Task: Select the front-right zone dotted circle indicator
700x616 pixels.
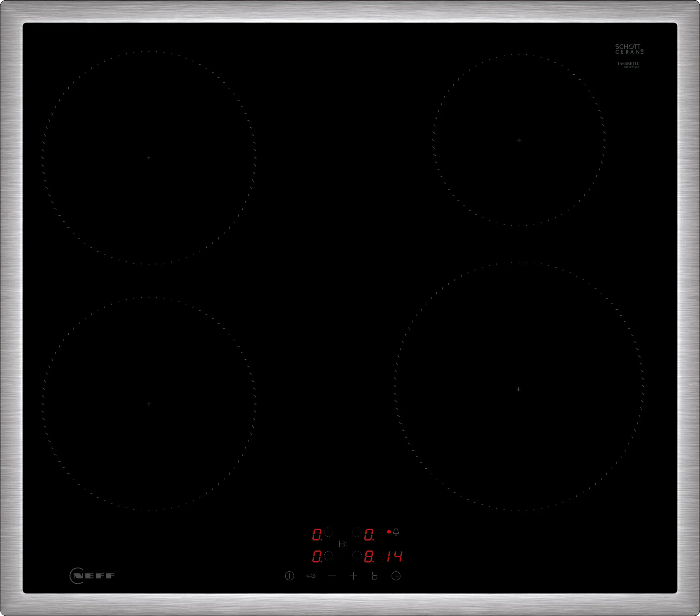Action: point(357,556)
